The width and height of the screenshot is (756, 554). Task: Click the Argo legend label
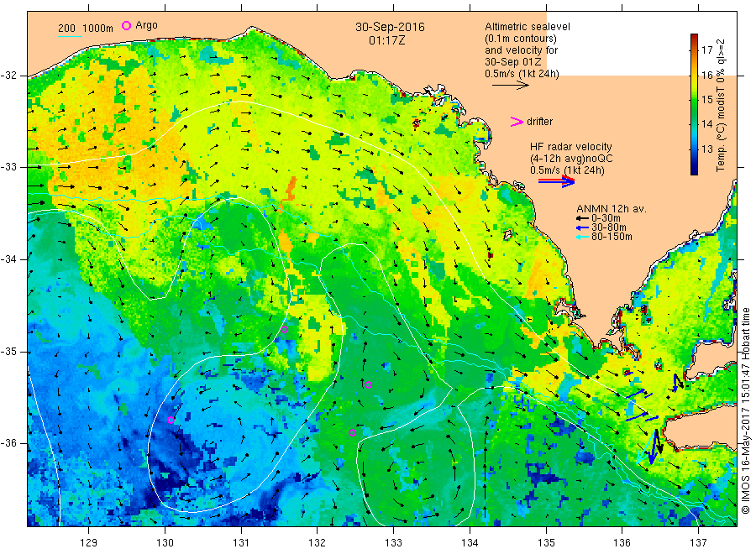point(146,25)
